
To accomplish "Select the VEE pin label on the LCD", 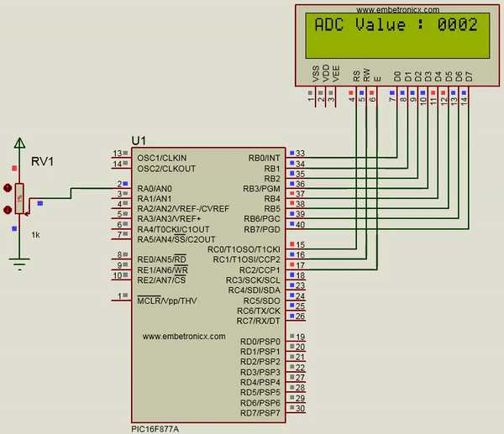I will [x=336, y=73].
